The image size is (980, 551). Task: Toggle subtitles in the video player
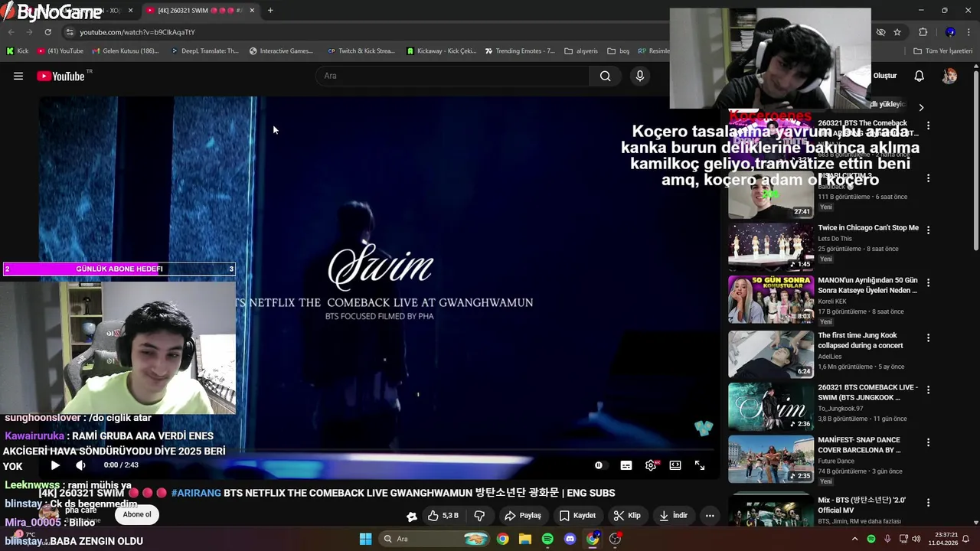coord(626,465)
